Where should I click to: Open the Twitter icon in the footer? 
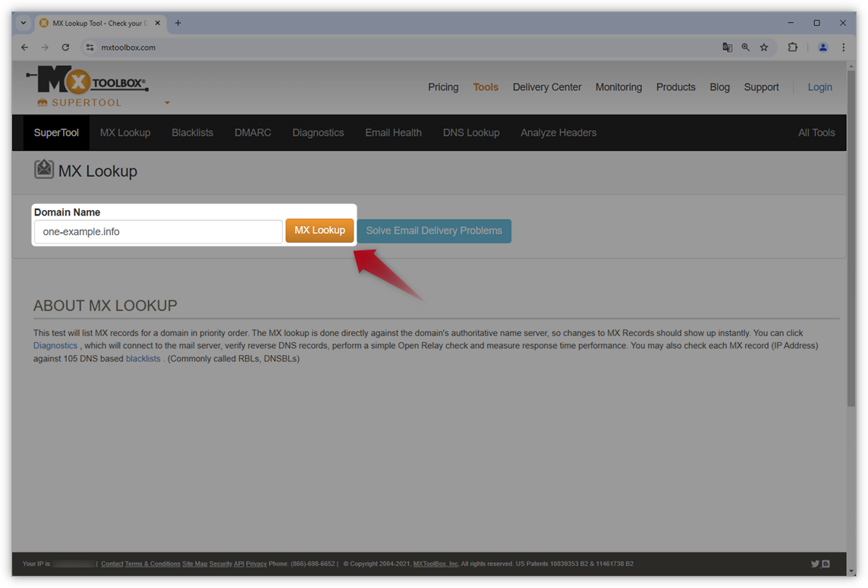click(815, 564)
